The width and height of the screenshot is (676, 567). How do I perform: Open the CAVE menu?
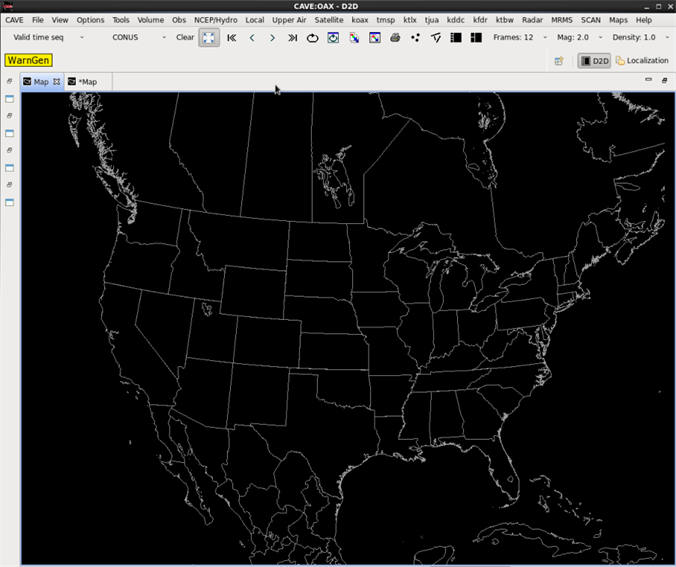pyautogui.click(x=14, y=20)
